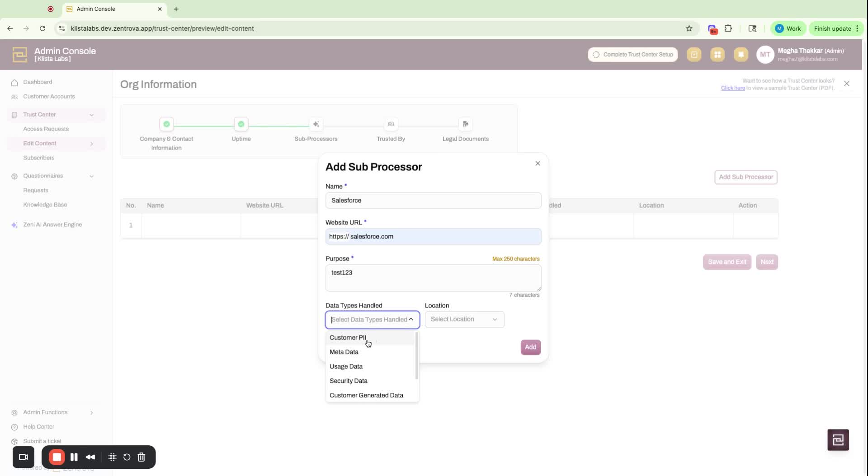This screenshot has height=476, width=868.
Task: Pick Customer Generated Data option
Action: click(370, 396)
